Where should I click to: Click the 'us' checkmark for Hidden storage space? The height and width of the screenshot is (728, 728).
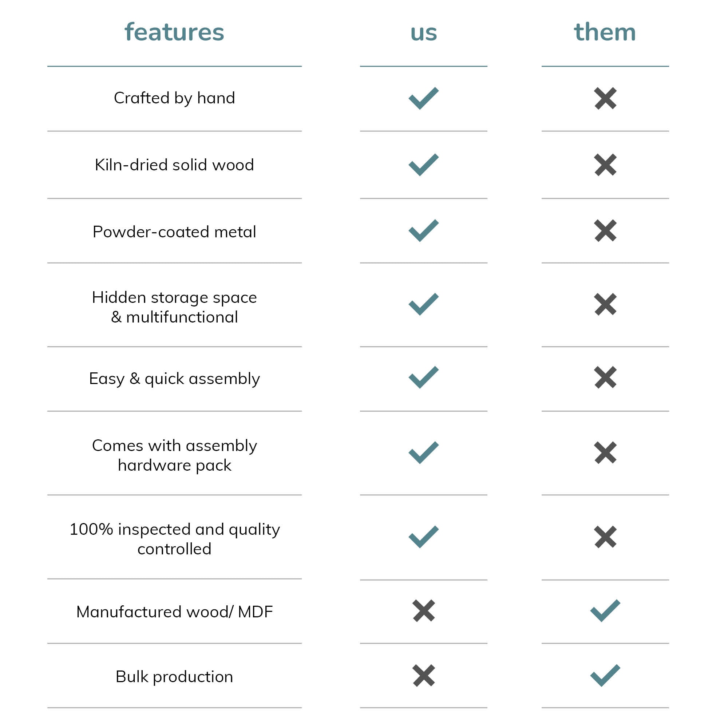[x=424, y=304]
